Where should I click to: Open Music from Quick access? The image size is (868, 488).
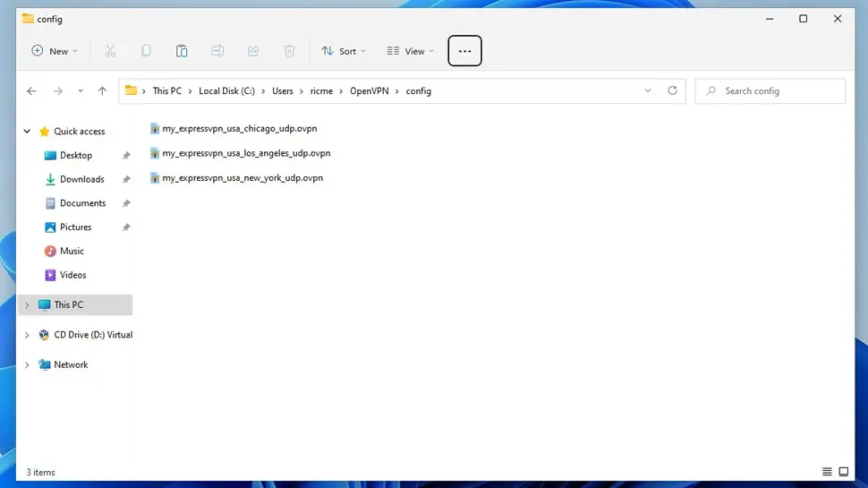pos(72,251)
